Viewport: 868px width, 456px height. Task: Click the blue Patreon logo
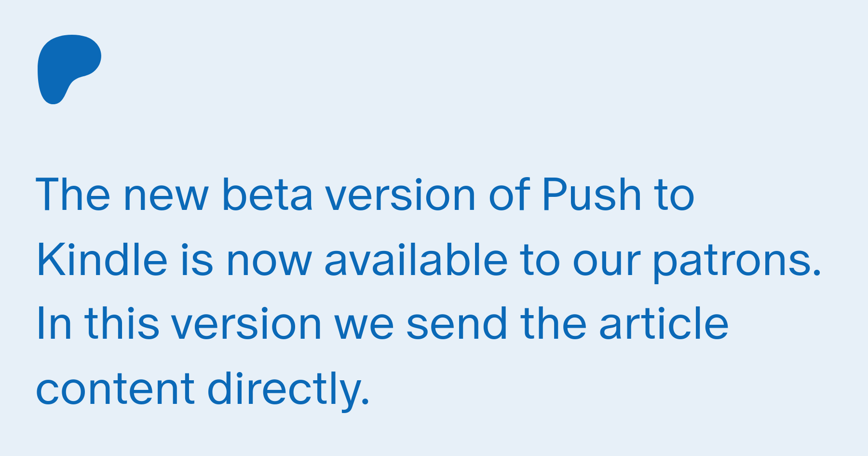pos(69,69)
